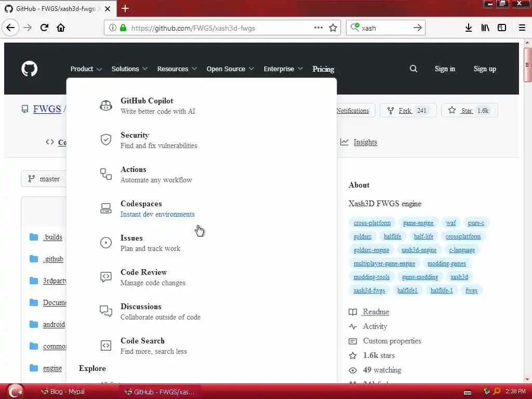The image size is (532, 399).
Task: Click the Actions workflow icon
Action: [x=106, y=174]
